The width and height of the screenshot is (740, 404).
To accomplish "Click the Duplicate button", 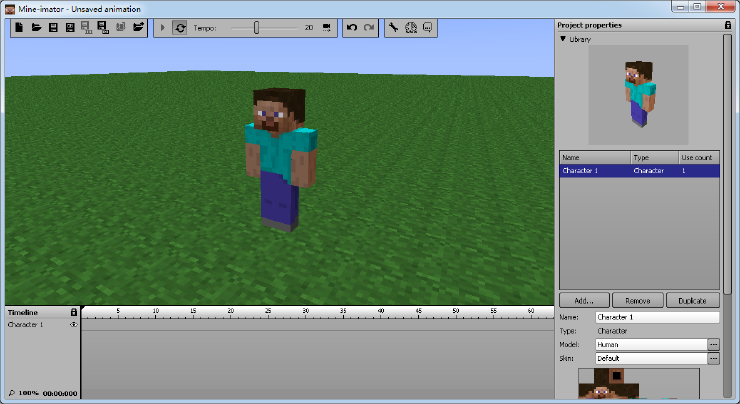I will [x=692, y=301].
